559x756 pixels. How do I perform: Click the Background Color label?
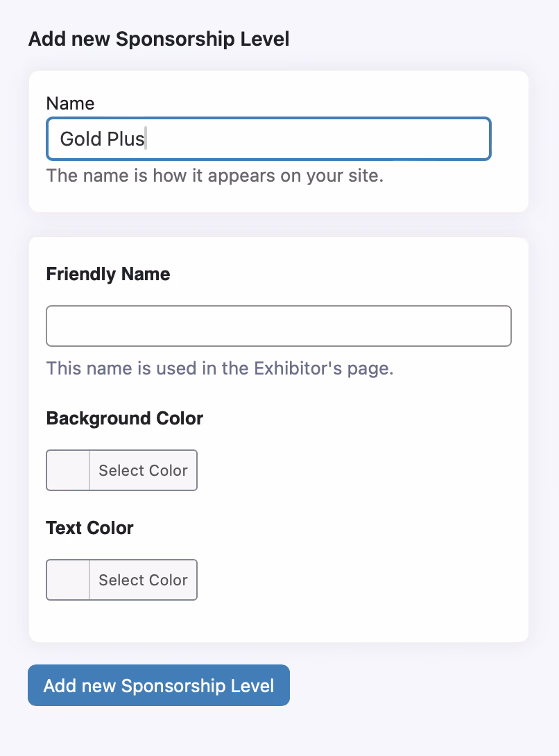[125, 418]
